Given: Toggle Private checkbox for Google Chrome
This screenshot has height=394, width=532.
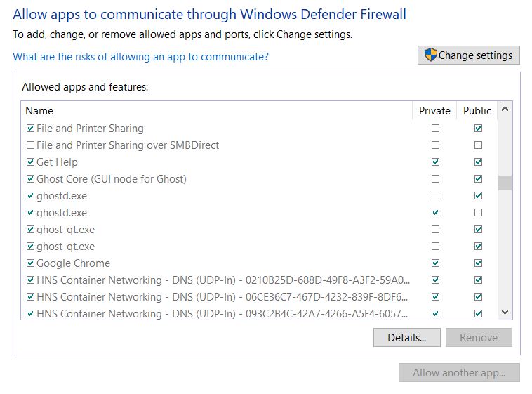Looking at the screenshot, I should (x=435, y=263).
